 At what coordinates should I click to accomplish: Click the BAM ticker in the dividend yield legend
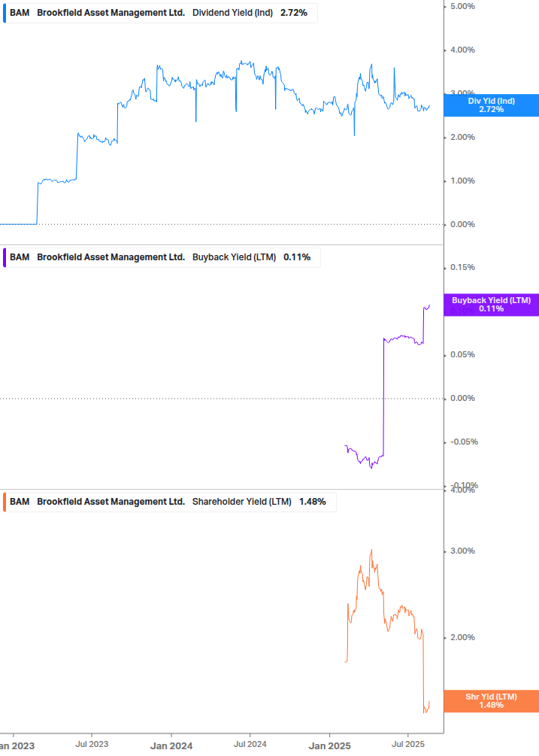coord(20,13)
